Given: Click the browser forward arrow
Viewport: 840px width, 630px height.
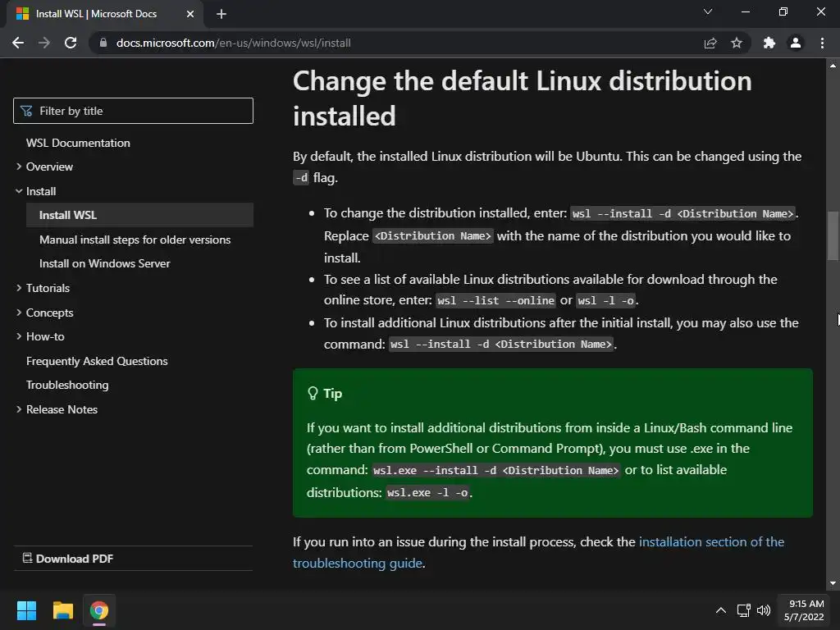Looking at the screenshot, I should coord(44,43).
